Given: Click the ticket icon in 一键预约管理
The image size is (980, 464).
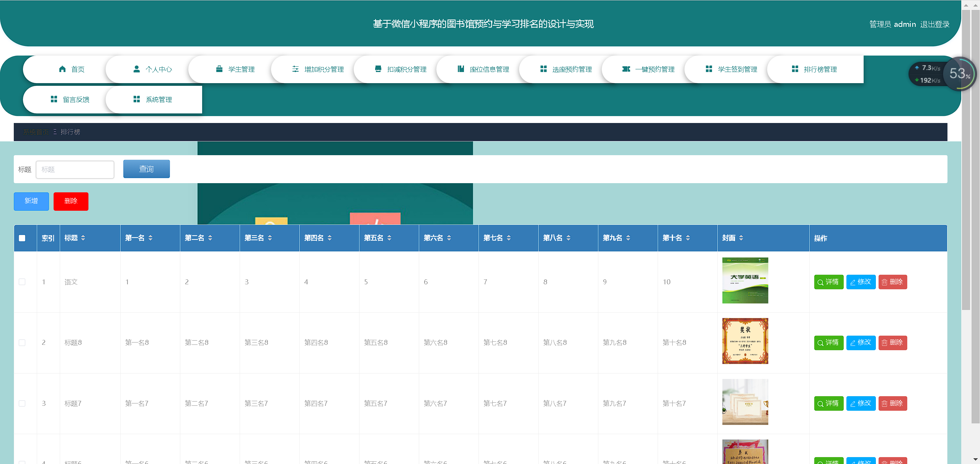Looking at the screenshot, I should click(x=626, y=69).
